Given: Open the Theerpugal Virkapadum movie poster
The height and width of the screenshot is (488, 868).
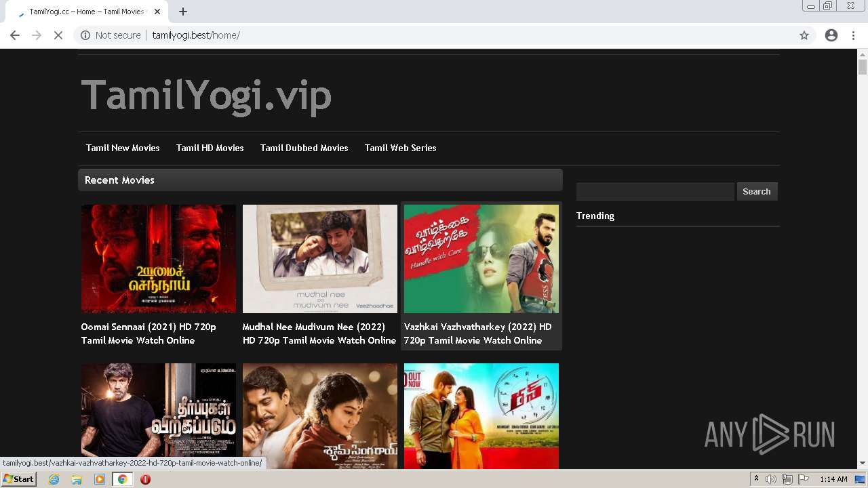Looking at the screenshot, I should click(x=159, y=416).
